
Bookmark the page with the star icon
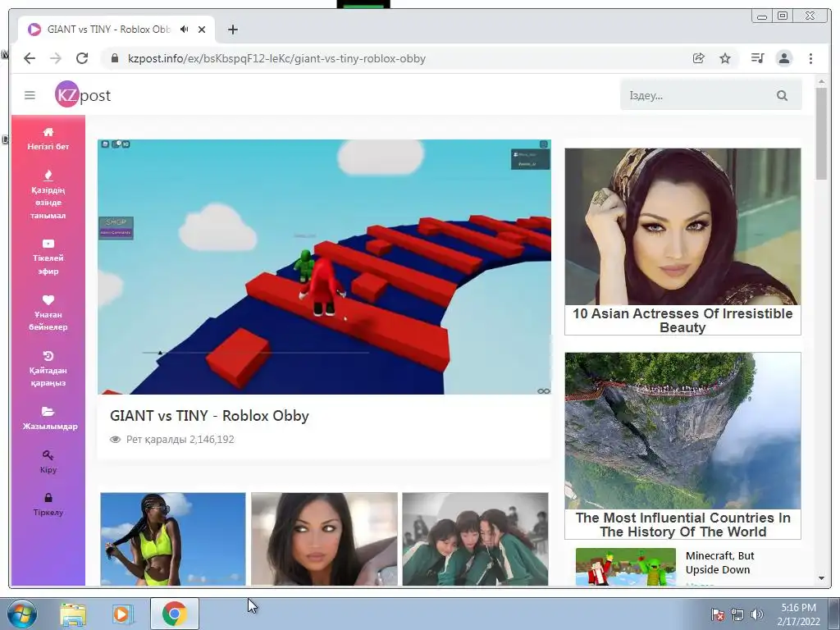click(725, 58)
